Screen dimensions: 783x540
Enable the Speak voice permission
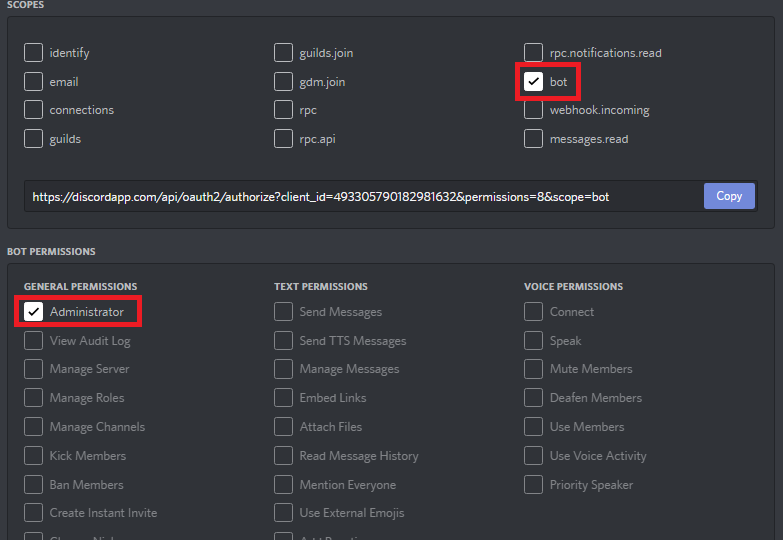click(x=533, y=341)
